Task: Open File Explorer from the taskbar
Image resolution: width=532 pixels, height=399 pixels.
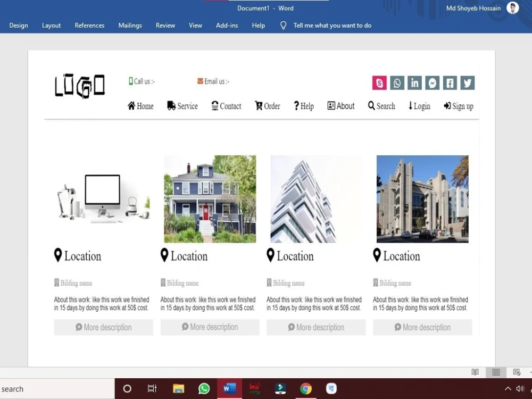Action: (178, 388)
